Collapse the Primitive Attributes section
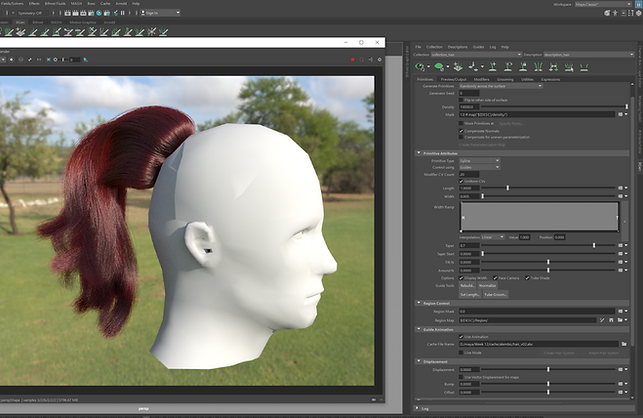 click(x=419, y=153)
